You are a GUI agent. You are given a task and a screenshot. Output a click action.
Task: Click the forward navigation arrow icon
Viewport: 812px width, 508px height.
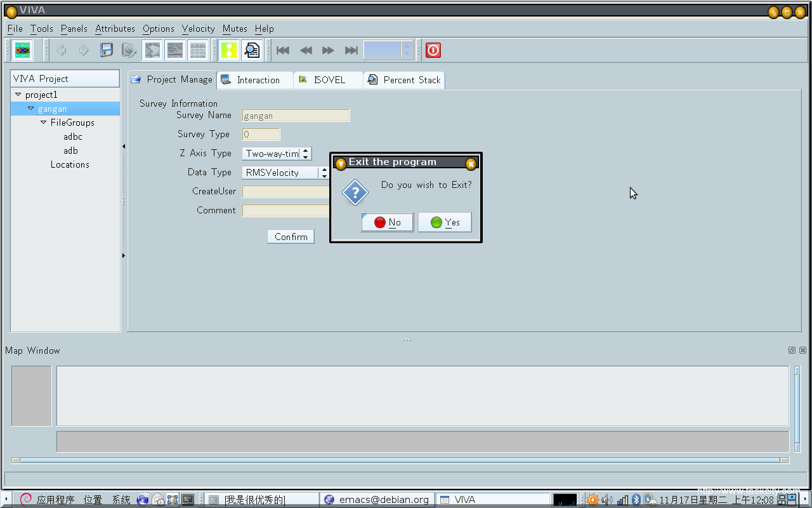coord(84,50)
